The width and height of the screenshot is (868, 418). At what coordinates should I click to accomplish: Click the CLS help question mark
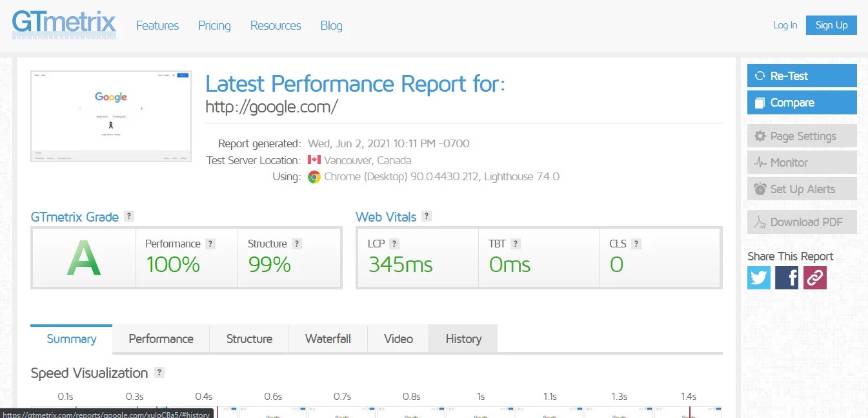[x=636, y=244]
